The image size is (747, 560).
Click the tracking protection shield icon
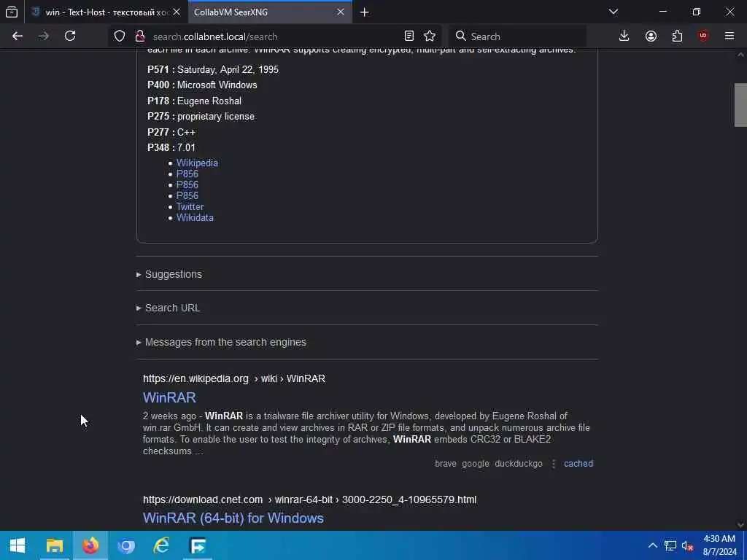(x=120, y=36)
